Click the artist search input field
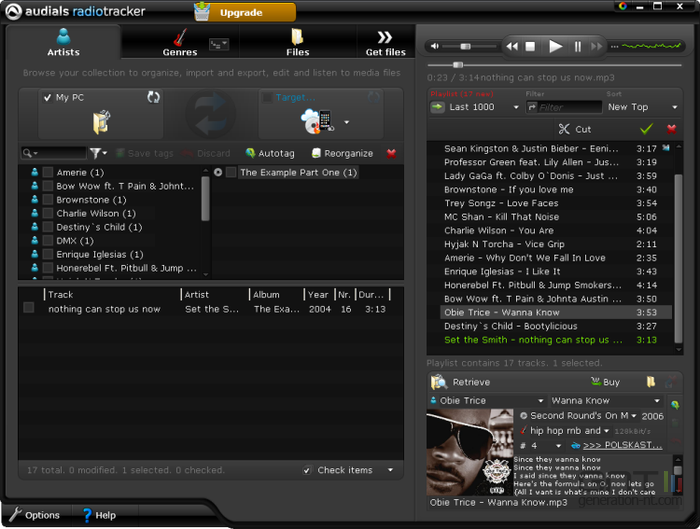 [53, 153]
